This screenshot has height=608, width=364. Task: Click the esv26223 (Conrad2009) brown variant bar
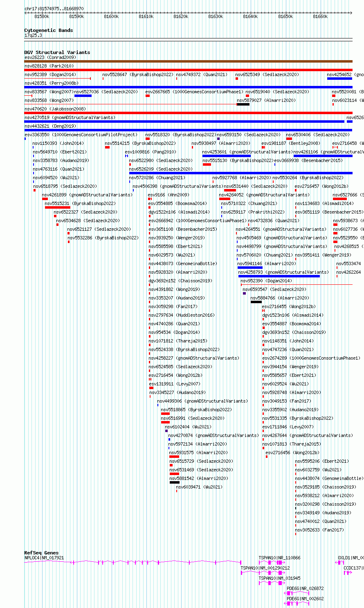tap(188, 61)
